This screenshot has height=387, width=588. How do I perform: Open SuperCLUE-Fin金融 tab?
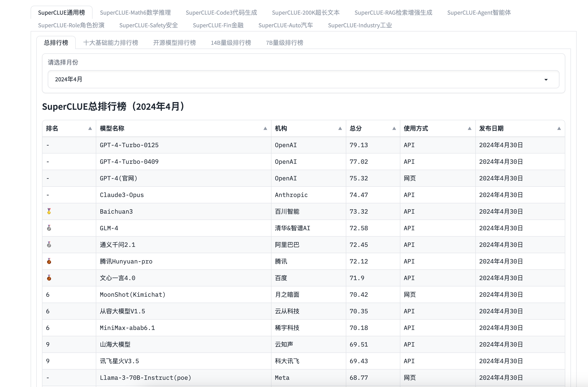pos(218,25)
